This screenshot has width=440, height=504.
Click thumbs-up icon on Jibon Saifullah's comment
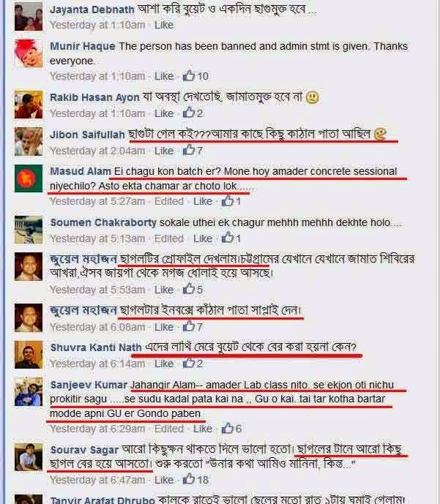click(x=189, y=150)
